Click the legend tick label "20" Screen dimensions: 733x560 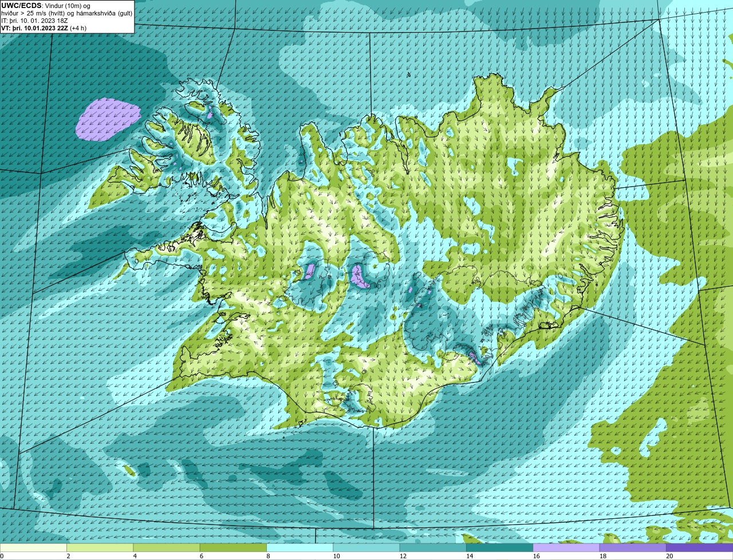(669, 556)
